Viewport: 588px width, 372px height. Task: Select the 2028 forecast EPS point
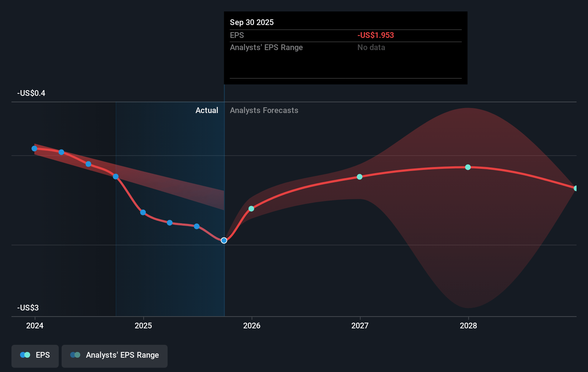[468, 167]
